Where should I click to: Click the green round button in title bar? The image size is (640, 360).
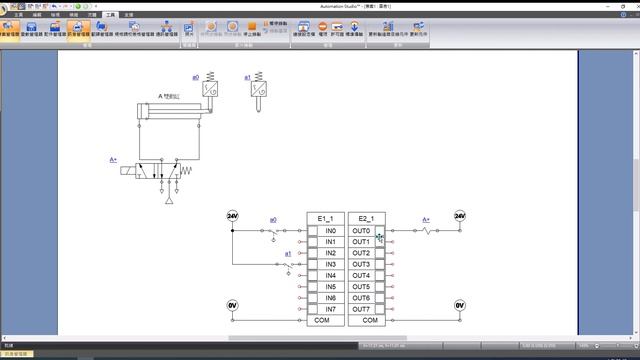coord(78,7)
